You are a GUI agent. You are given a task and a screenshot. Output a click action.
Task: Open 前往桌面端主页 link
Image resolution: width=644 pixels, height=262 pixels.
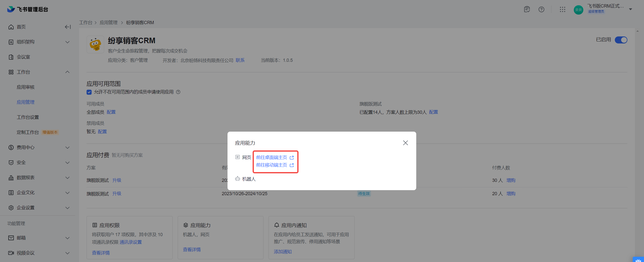[272, 158]
